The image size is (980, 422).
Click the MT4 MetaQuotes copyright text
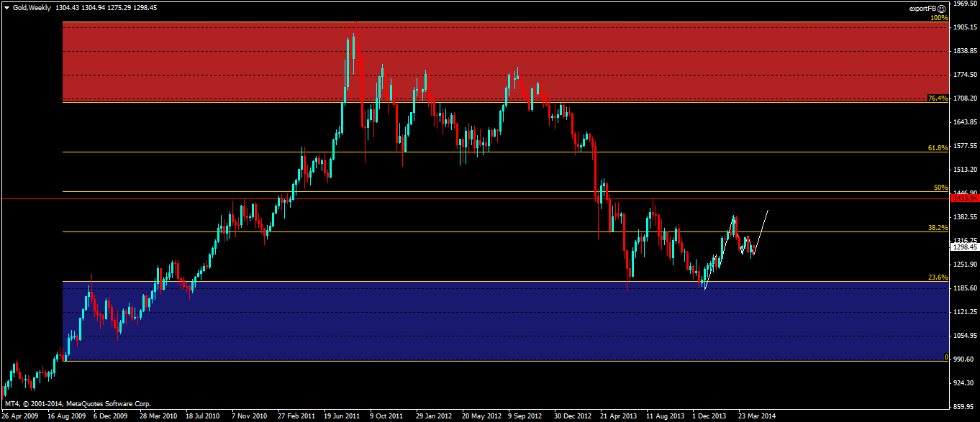(x=77, y=405)
